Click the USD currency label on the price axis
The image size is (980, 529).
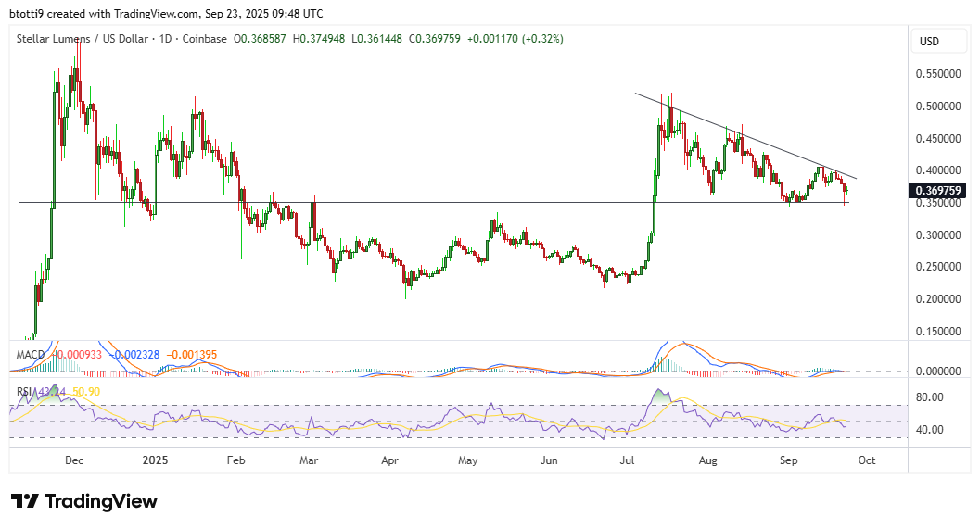click(928, 42)
